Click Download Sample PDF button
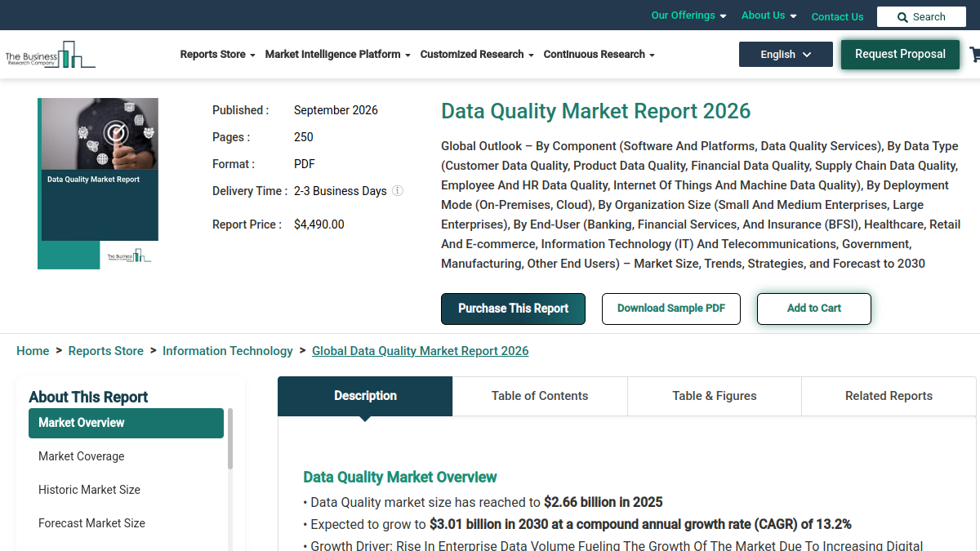Image resolution: width=980 pixels, height=551 pixels. [x=671, y=309]
